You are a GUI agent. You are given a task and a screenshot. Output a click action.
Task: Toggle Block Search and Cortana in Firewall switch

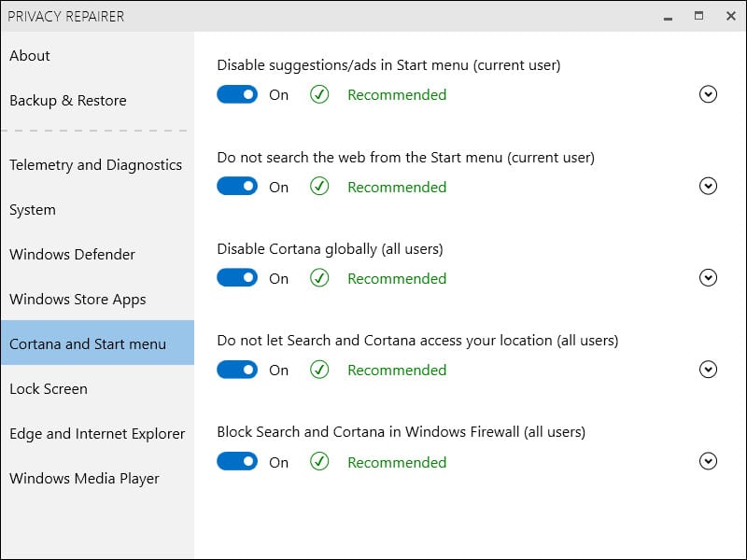point(237,461)
